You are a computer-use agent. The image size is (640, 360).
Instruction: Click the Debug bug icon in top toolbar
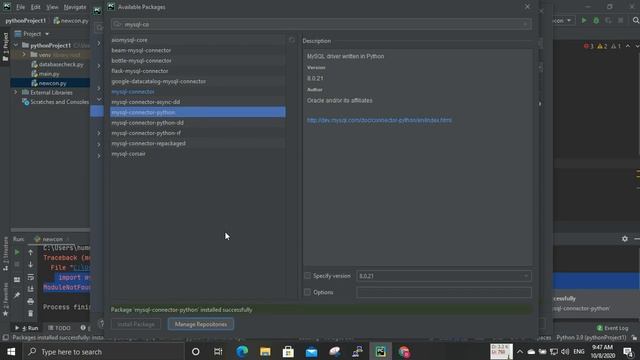click(x=596, y=20)
